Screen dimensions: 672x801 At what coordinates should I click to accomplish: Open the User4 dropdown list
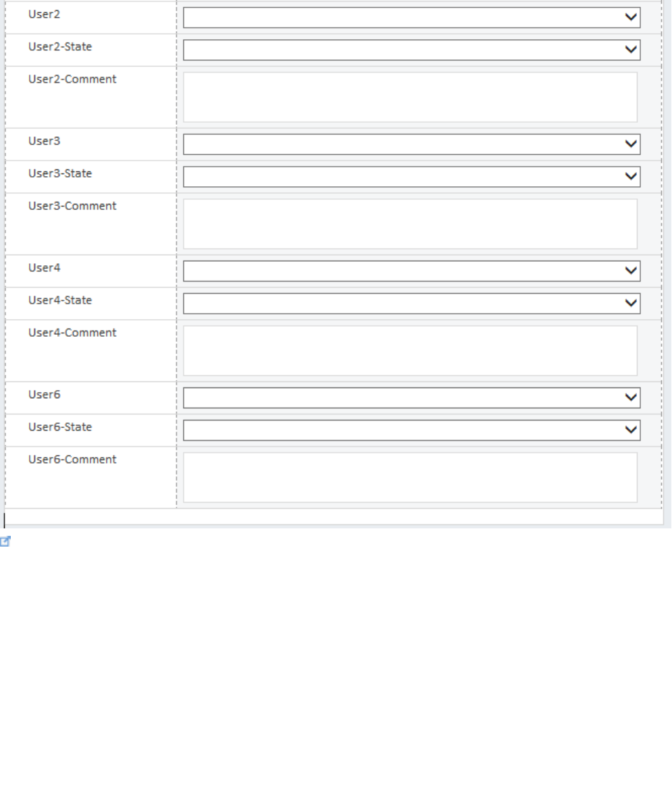pos(412,271)
